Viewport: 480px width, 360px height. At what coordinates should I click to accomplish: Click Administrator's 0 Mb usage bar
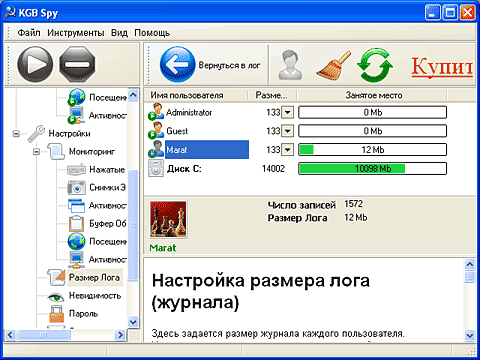coord(372,112)
